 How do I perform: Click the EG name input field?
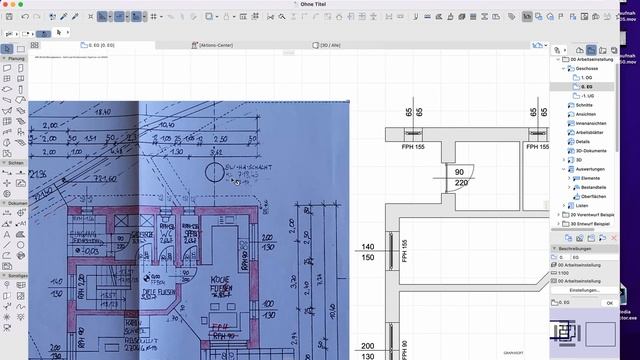[x=594, y=257]
